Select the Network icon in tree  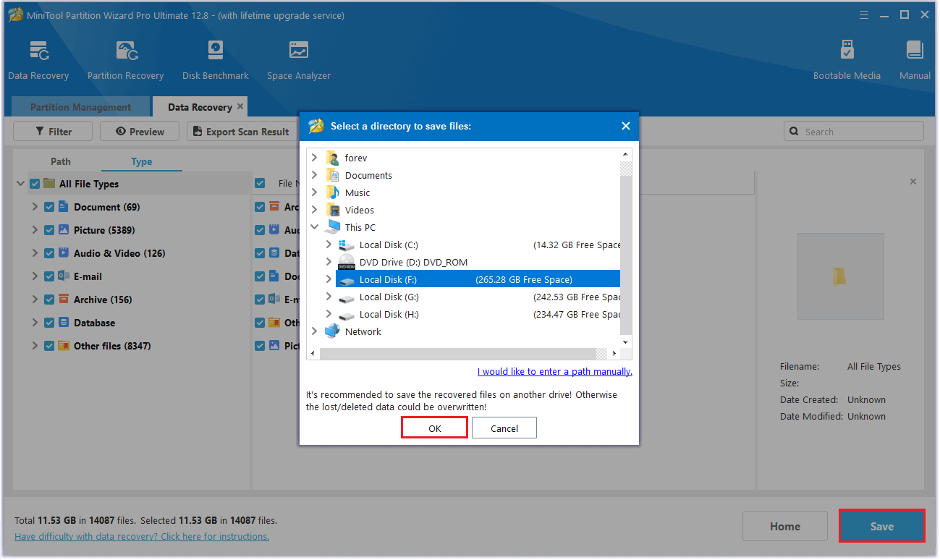coord(333,331)
